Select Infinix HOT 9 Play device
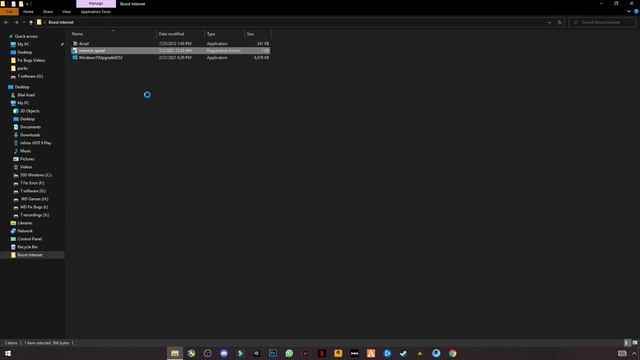 pyautogui.click(x=35, y=143)
